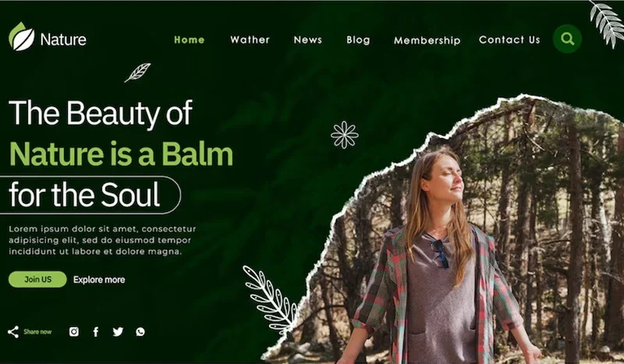This screenshot has width=624, height=364.
Task: Click the white flower outline decoration
Action: pos(345,135)
